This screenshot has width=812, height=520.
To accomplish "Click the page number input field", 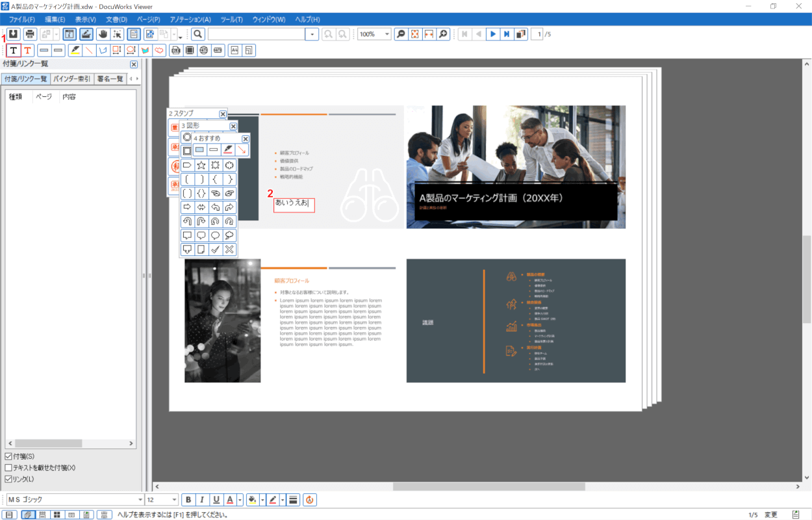I will coord(537,34).
